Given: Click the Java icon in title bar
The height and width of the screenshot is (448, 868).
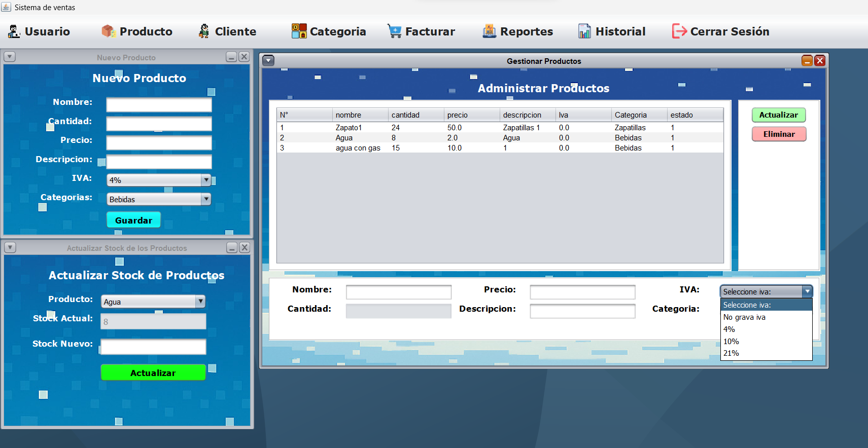Looking at the screenshot, I should point(6,7).
